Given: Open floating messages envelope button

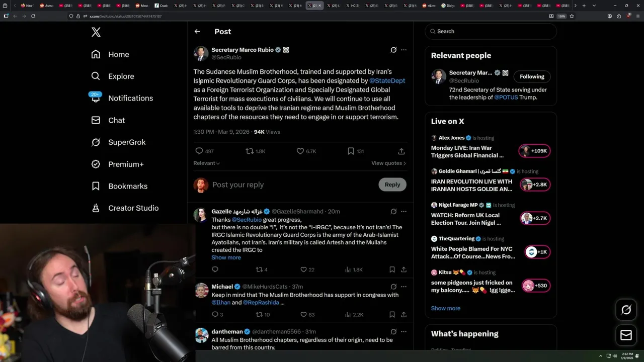Looking at the screenshot, I should click(626, 335).
